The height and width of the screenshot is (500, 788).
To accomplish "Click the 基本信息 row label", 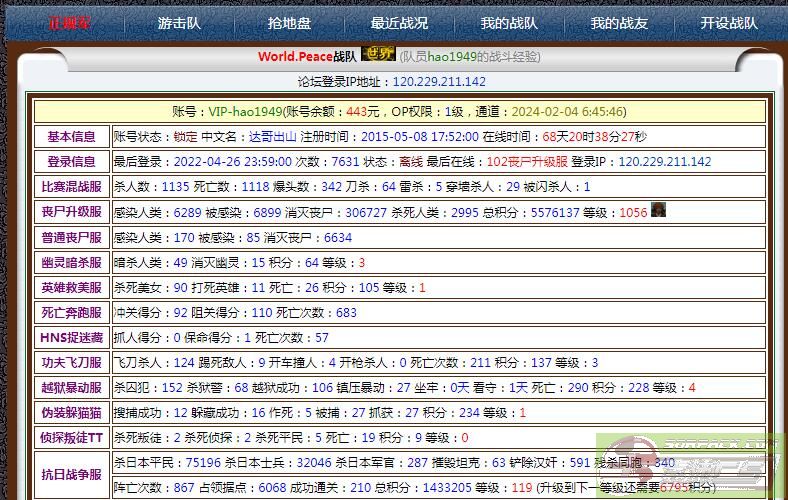I will pyautogui.click(x=71, y=137).
